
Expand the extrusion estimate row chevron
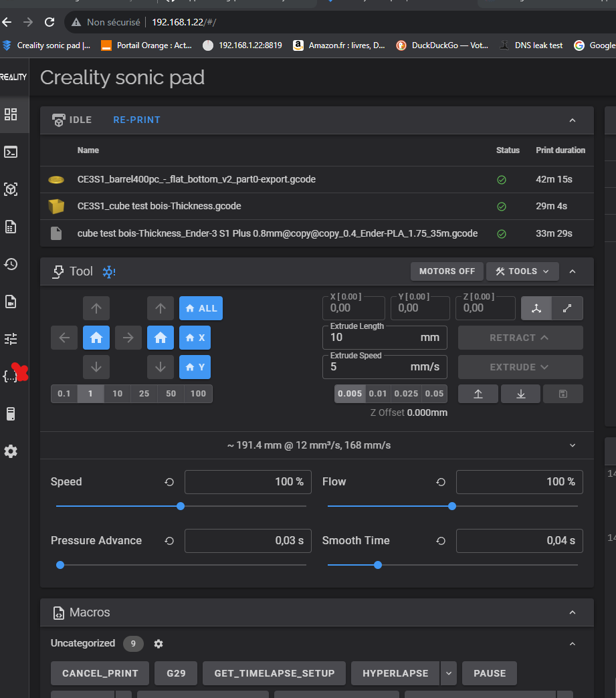(573, 445)
